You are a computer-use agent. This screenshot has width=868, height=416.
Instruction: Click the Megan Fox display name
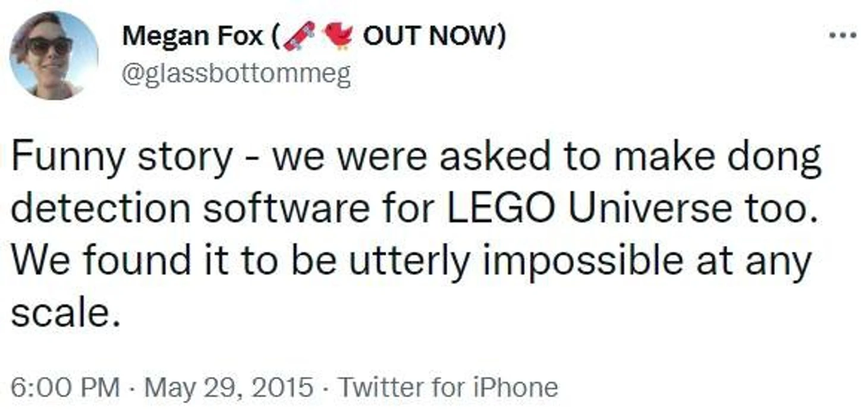[x=193, y=37]
